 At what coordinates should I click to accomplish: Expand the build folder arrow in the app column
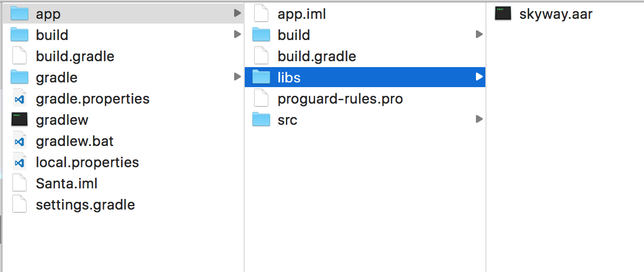pyautogui.click(x=479, y=35)
